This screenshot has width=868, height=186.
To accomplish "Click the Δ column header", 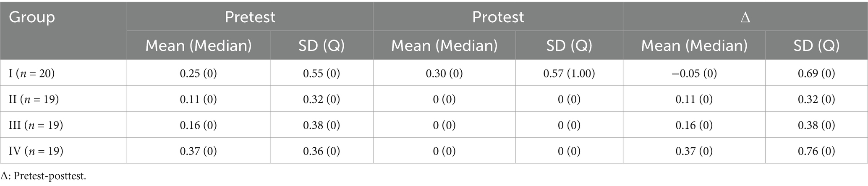I will click(x=745, y=17).
